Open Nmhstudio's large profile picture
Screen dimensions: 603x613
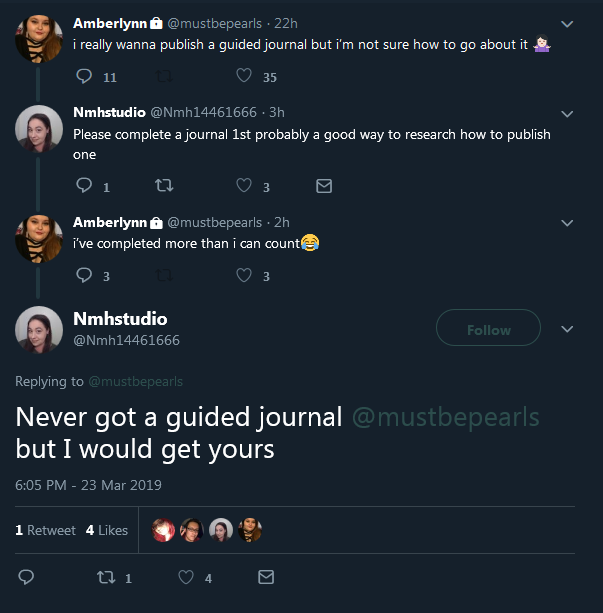(x=39, y=330)
